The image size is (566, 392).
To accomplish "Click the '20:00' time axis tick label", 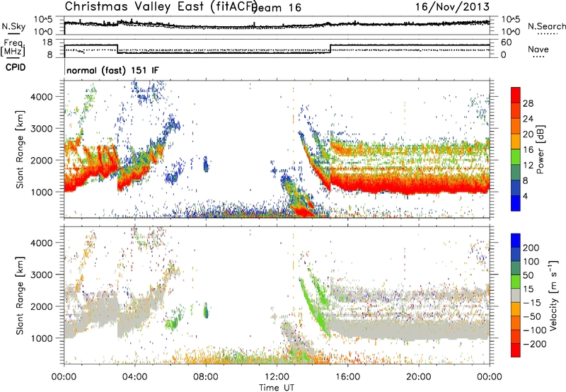I will (418, 377).
